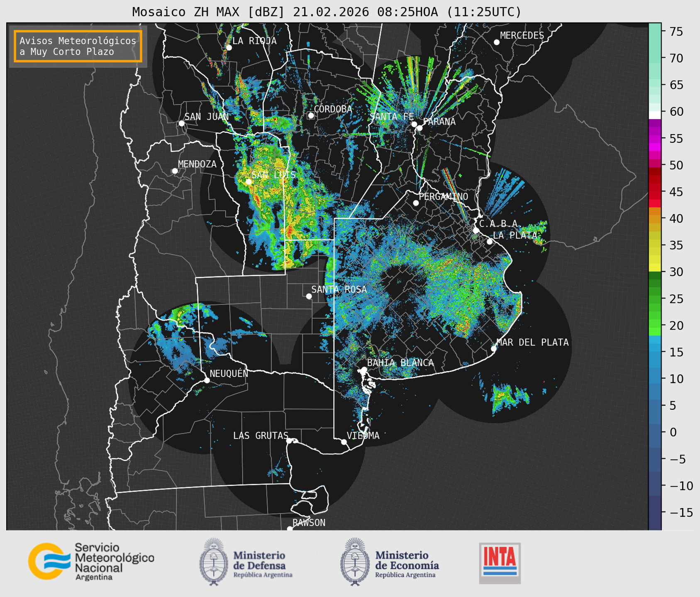Click the white marker dot for La Plata
This screenshot has height=597, width=700.
coord(490,242)
